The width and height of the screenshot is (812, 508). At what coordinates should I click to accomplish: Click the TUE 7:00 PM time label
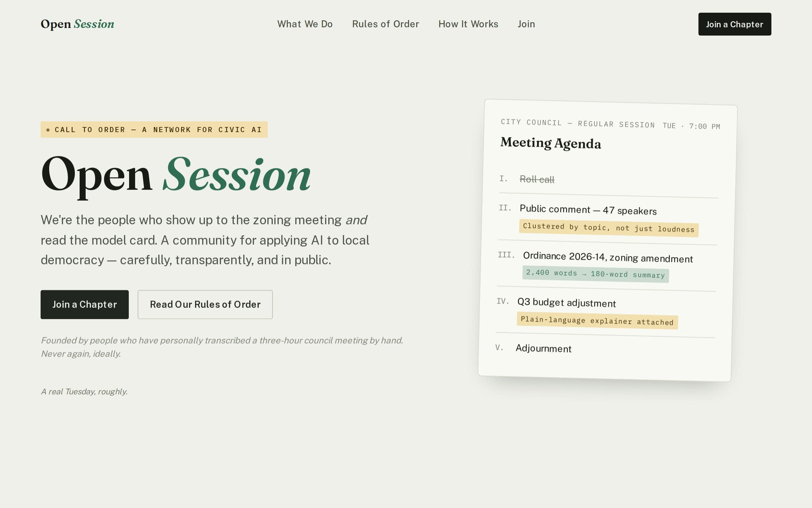click(691, 126)
